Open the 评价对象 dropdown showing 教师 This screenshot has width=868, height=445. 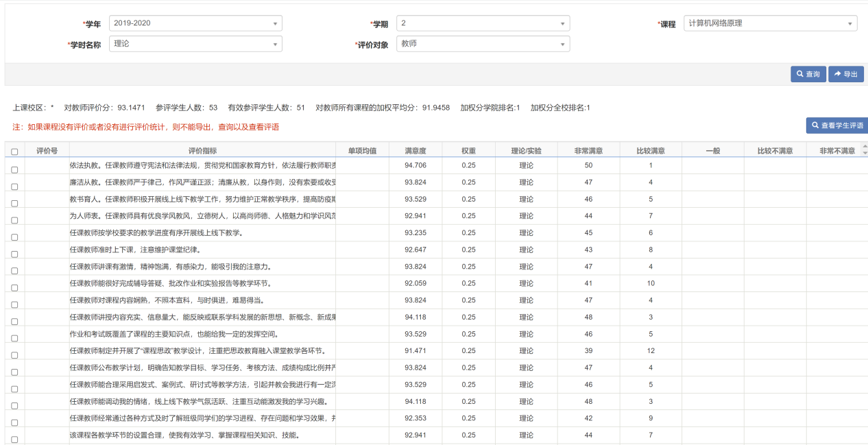point(483,44)
